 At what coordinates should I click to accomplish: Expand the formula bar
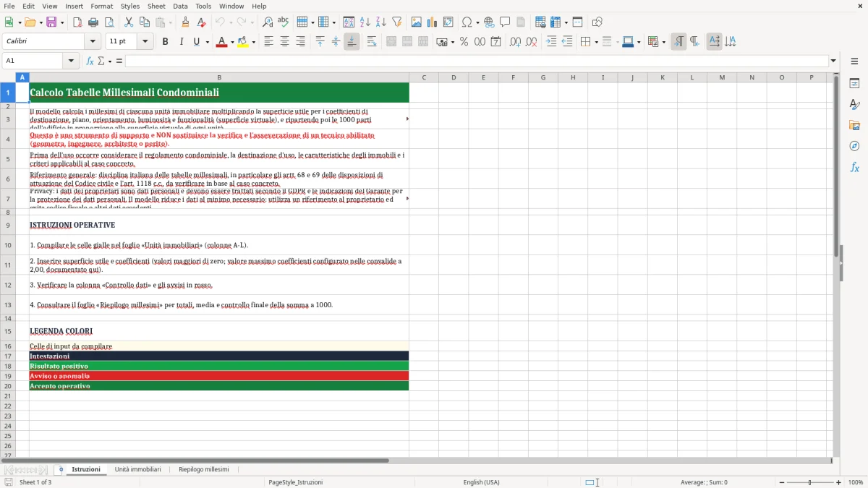click(x=833, y=61)
